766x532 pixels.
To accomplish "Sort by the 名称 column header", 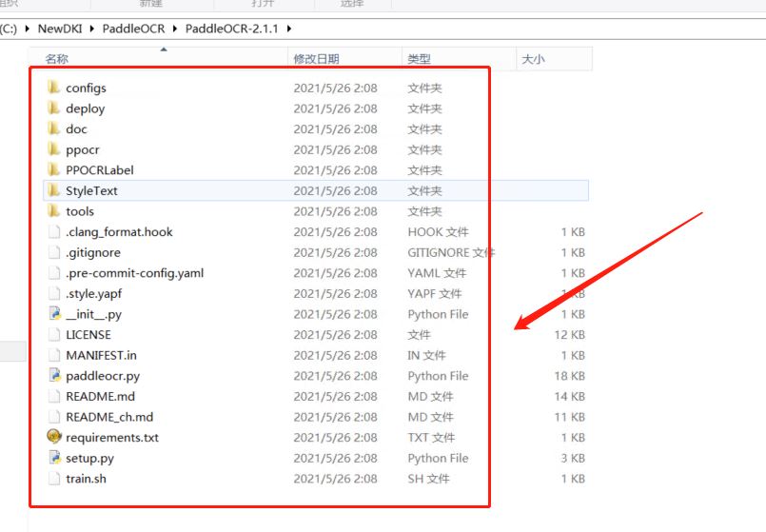I will tap(57, 59).
